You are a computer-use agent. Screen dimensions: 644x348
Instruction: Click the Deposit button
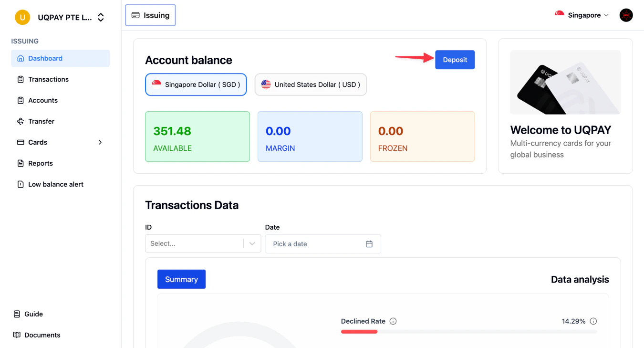[x=455, y=60]
